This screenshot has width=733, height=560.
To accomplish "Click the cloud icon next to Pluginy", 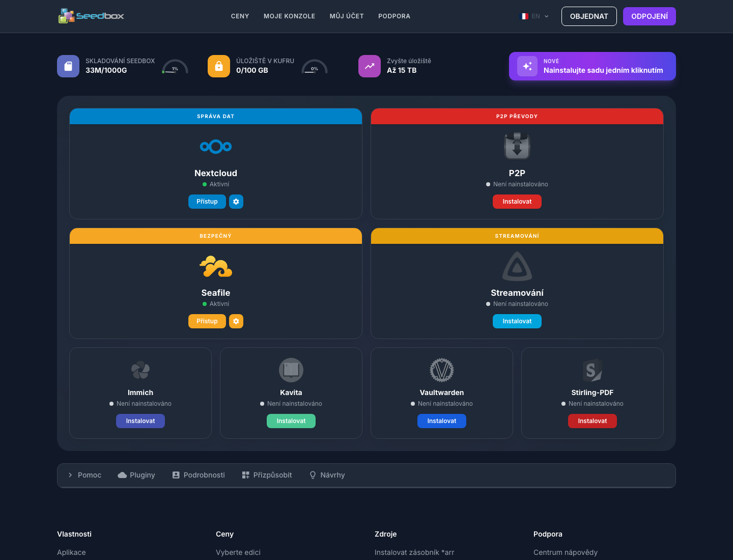I will click(122, 475).
